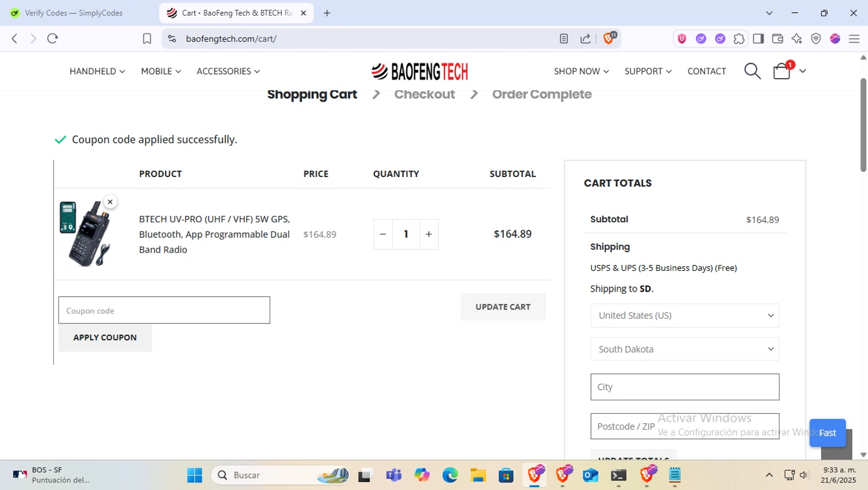Viewport: 868px width, 490px height.
Task: Bookmark this page icon
Action: coord(147,39)
